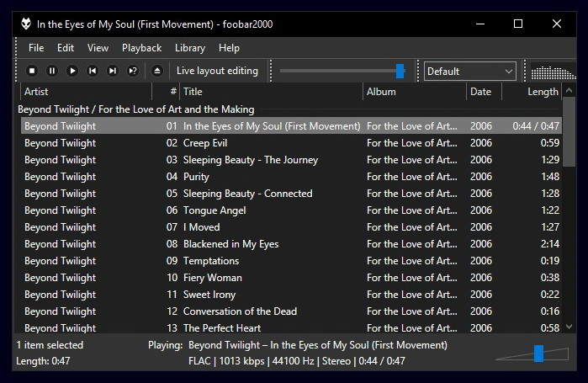Toggle Live layout editing
This screenshot has width=588, height=383.
click(217, 72)
